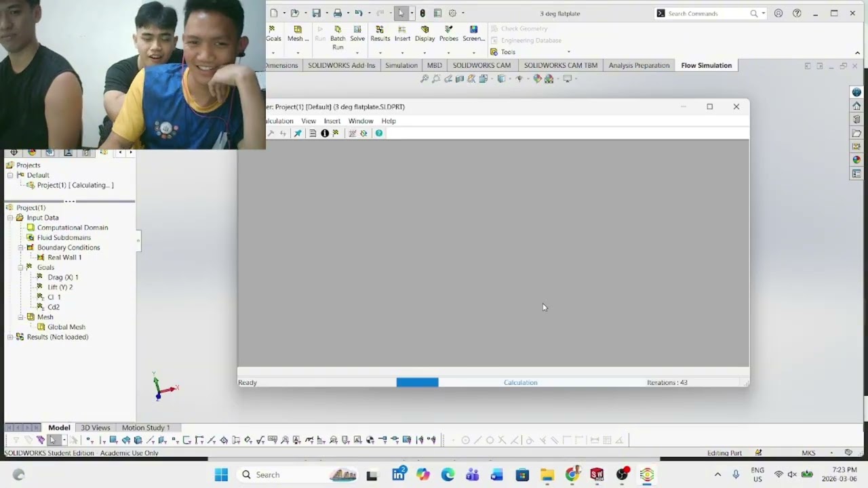Switch to Flow Simulation tab

706,65
